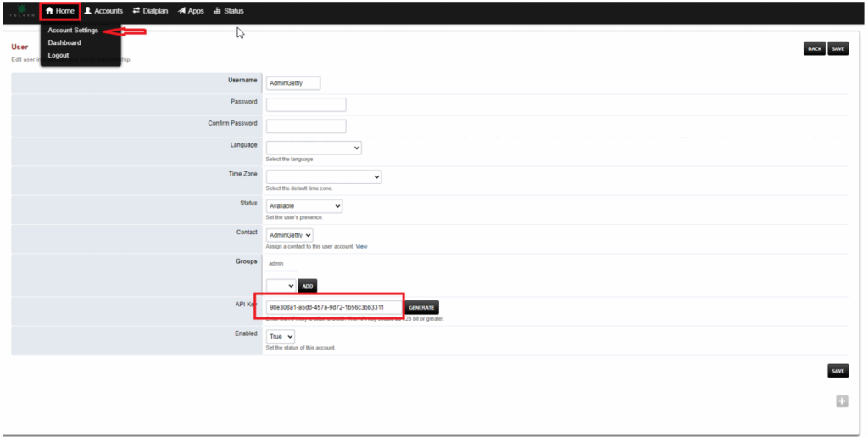Screen dimensions: 868x437
Task: Click the bottom SAVE button
Action: coord(838,371)
